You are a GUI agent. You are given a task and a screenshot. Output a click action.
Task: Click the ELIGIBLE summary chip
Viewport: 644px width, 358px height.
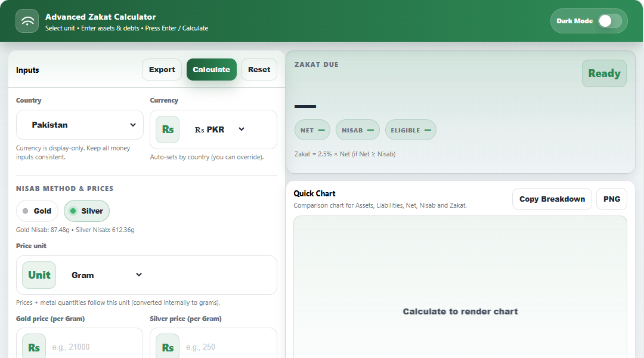pos(410,130)
